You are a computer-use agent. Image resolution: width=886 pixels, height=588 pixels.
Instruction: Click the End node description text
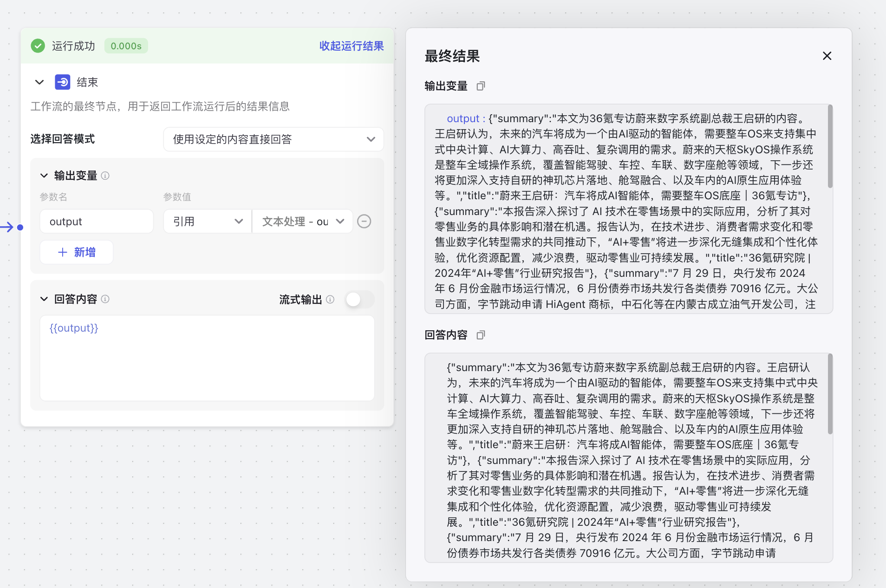click(160, 106)
